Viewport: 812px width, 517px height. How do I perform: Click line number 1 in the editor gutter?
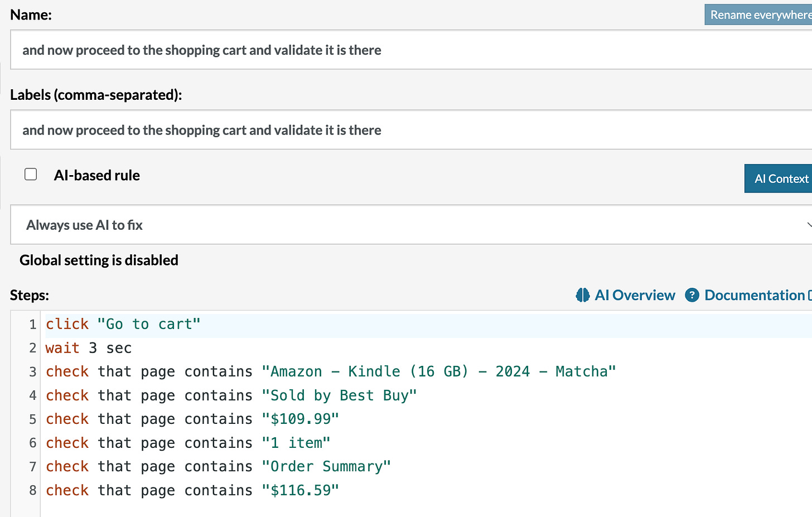point(33,325)
